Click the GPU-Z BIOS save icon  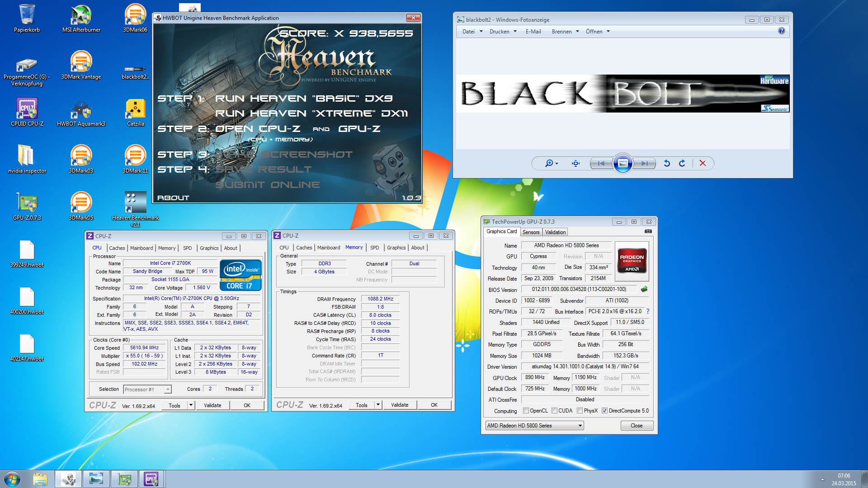[x=644, y=289]
